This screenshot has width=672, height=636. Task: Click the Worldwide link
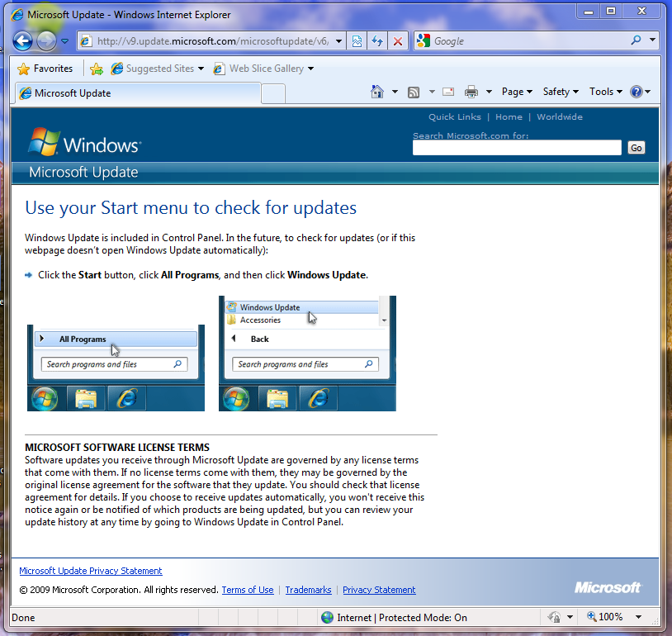559,117
